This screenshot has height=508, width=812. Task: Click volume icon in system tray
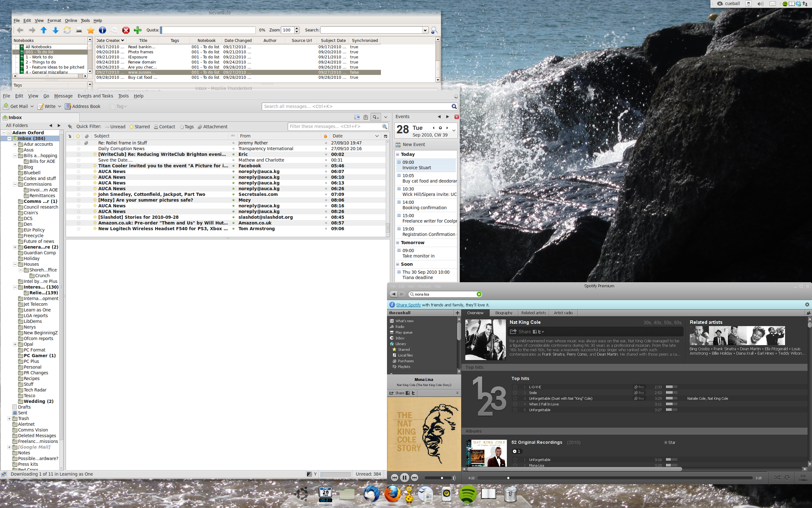760,4
